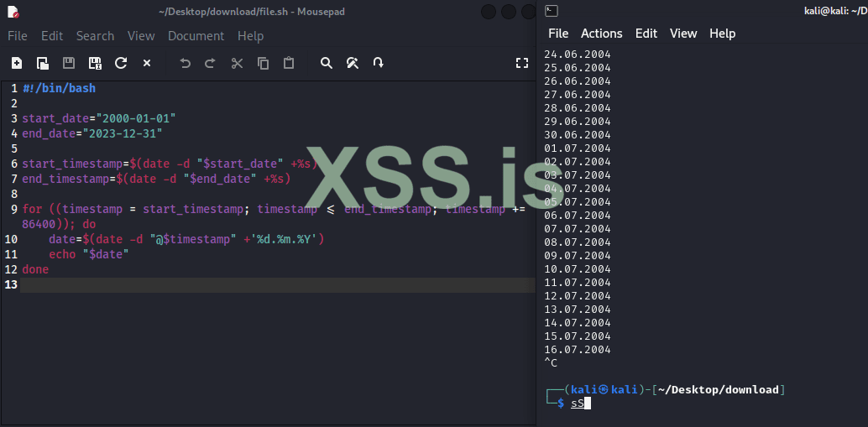Reload the document with the Reload icon
Screen dimensions: 868x427
pyautogui.click(x=121, y=63)
